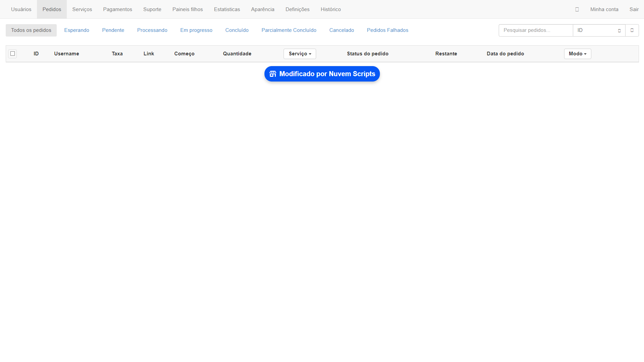This screenshot has height=362, width=644.
Task: Filter by Pedidos Falhados
Action: tap(387, 30)
